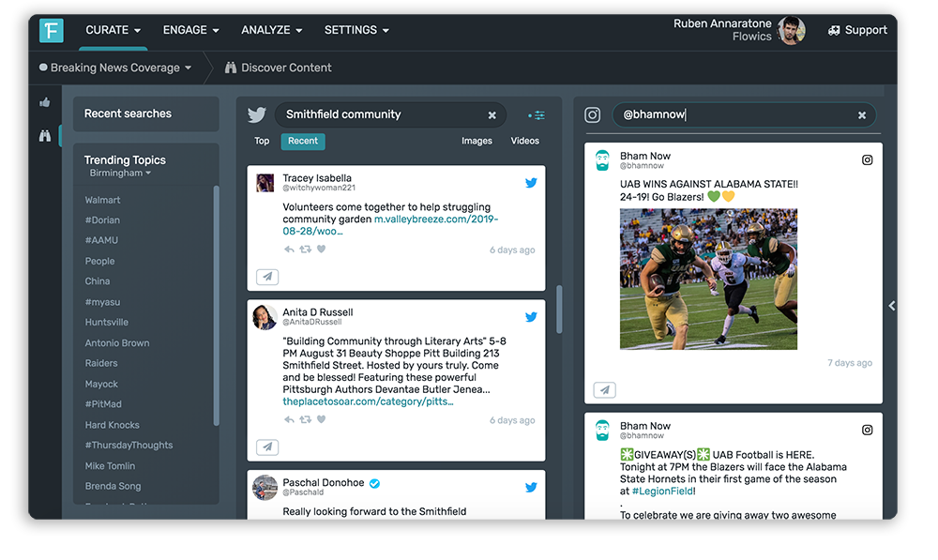Image resolution: width=938 pixels, height=560 pixels.
Task: Select trending topic #Dorian
Action: point(102,220)
